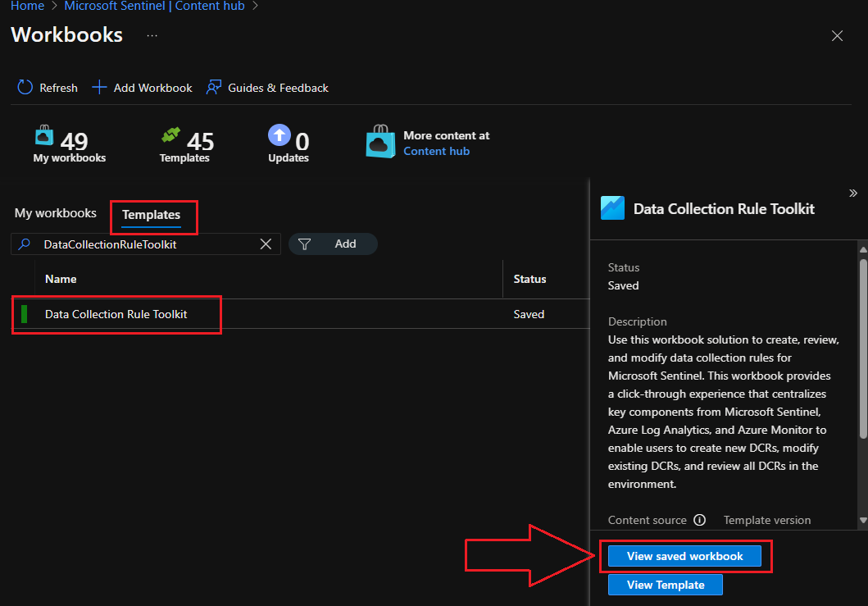Click the My workbooks bag icon
The width and height of the screenshot is (868, 606).
[x=43, y=135]
